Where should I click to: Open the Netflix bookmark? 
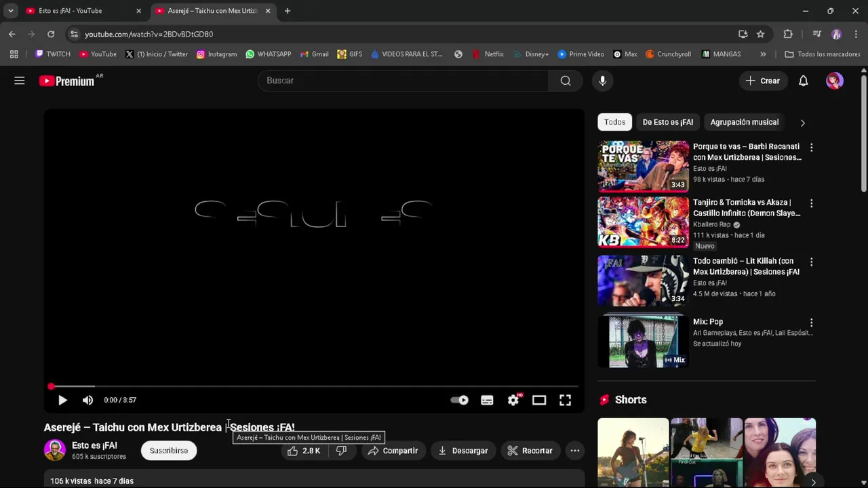488,54
